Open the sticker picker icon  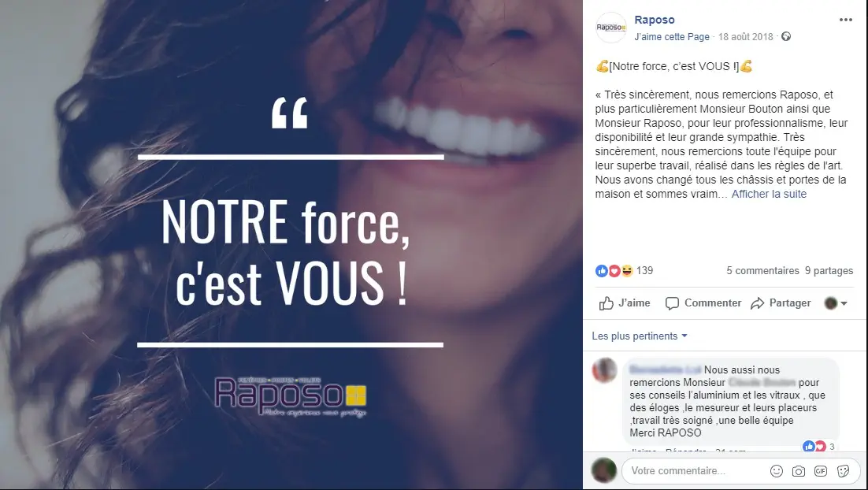click(x=843, y=471)
